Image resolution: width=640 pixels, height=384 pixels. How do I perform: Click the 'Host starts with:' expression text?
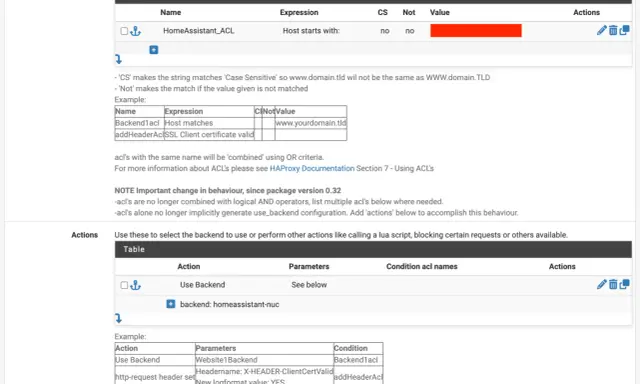click(x=311, y=31)
